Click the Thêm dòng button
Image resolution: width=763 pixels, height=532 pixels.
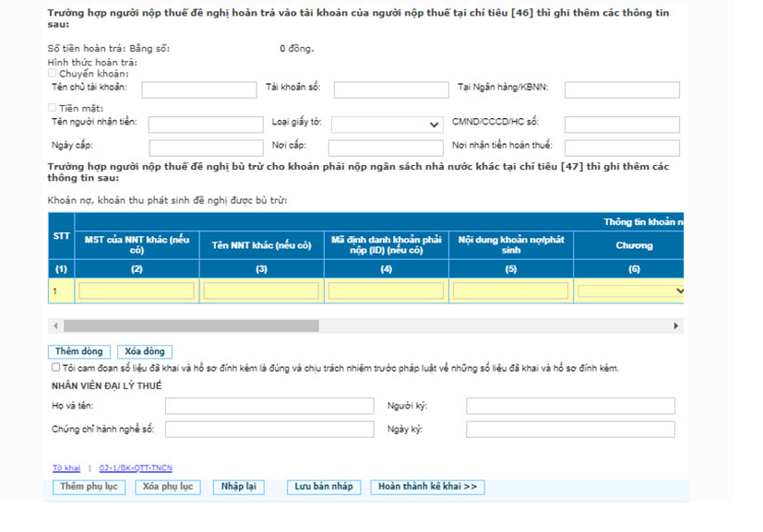point(79,351)
